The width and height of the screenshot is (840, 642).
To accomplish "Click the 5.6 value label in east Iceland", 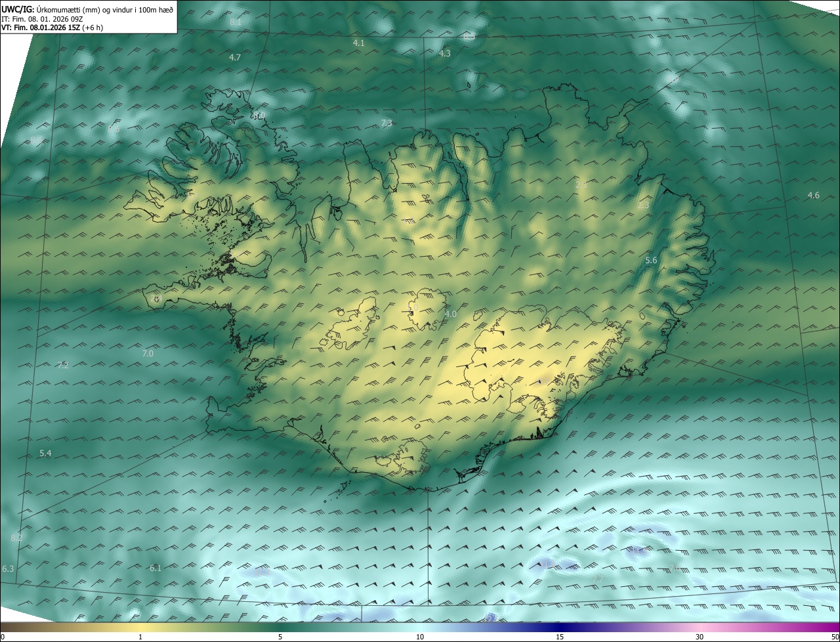I will pyautogui.click(x=651, y=261).
